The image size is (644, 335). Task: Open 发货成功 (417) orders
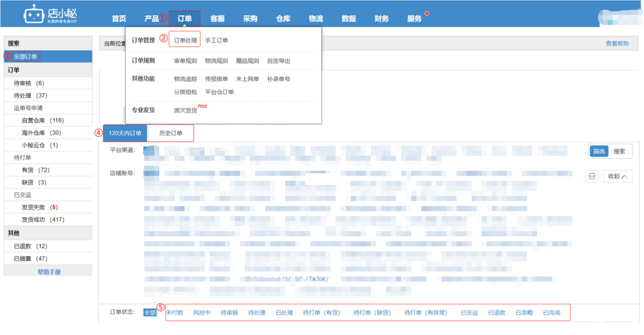coord(43,220)
